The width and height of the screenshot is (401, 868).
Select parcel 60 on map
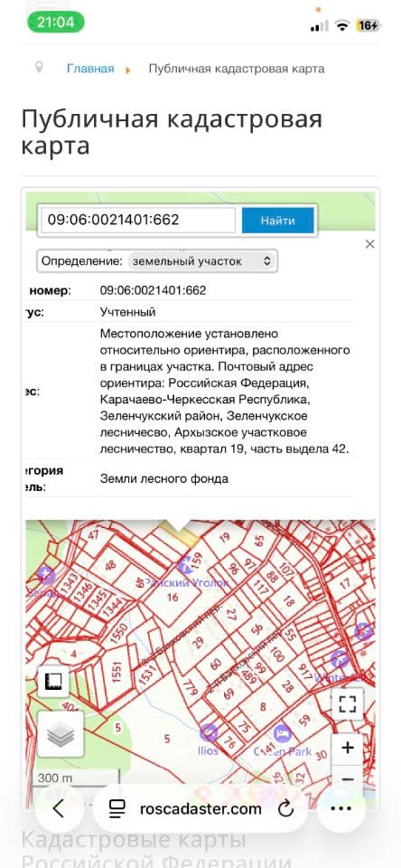(x=216, y=664)
